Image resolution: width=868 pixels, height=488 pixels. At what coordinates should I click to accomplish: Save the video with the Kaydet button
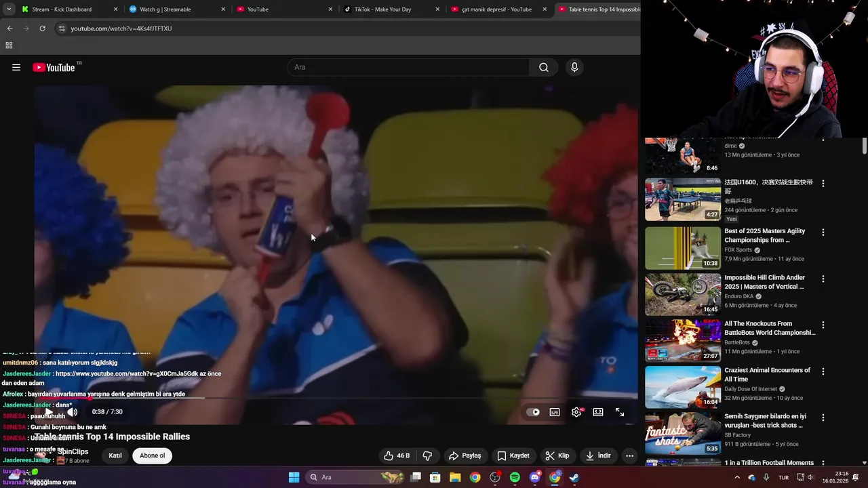[x=513, y=455]
